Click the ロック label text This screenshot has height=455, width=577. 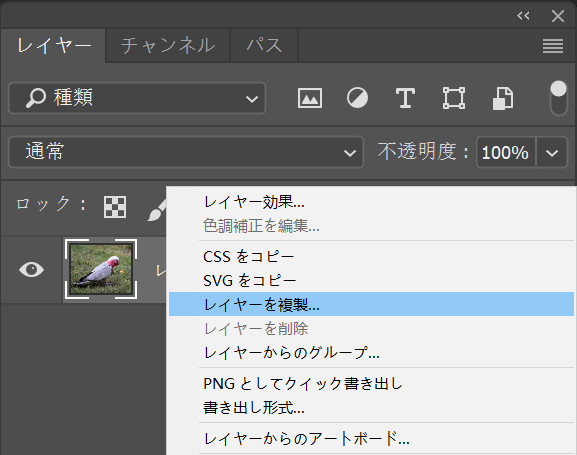[x=51, y=204]
